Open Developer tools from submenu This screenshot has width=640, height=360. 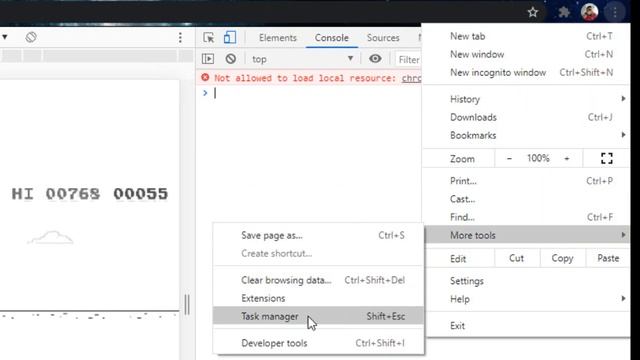coord(318,343)
